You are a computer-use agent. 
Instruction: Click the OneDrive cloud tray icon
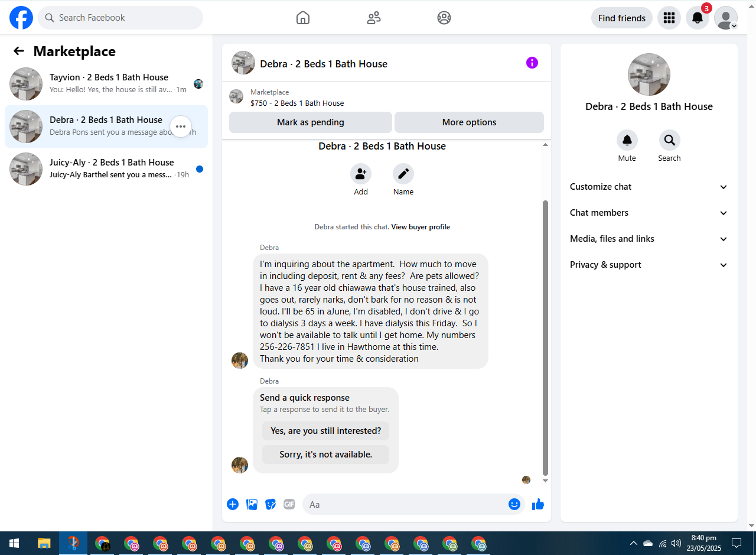pos(648,543)
